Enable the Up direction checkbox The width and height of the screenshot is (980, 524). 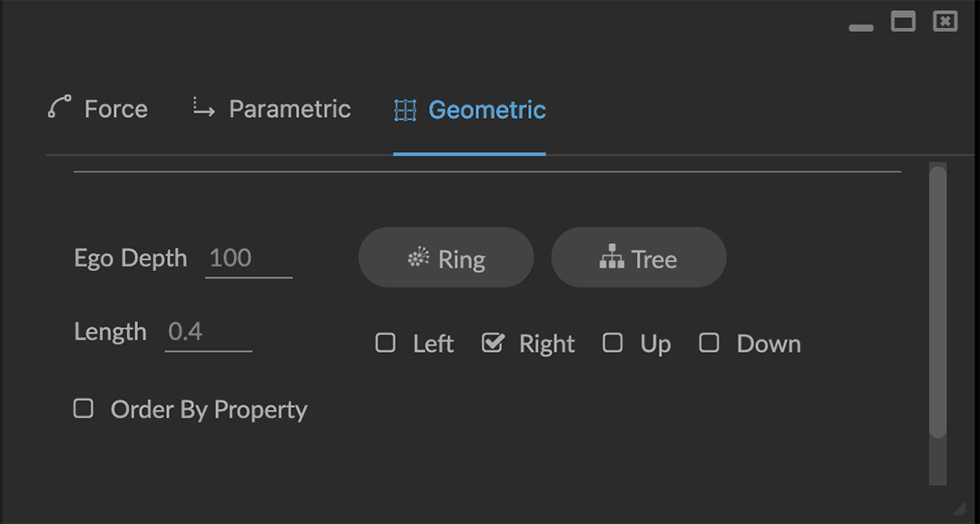[613, 343]
